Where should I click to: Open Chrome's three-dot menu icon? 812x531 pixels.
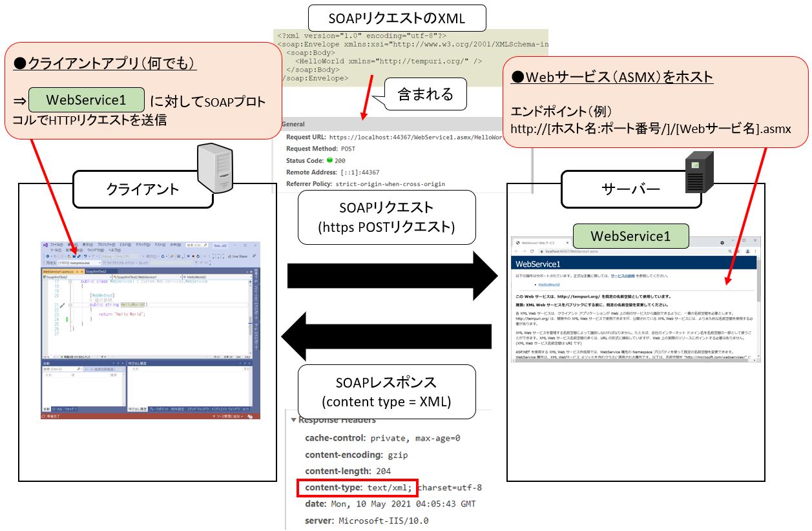point(755,251)
